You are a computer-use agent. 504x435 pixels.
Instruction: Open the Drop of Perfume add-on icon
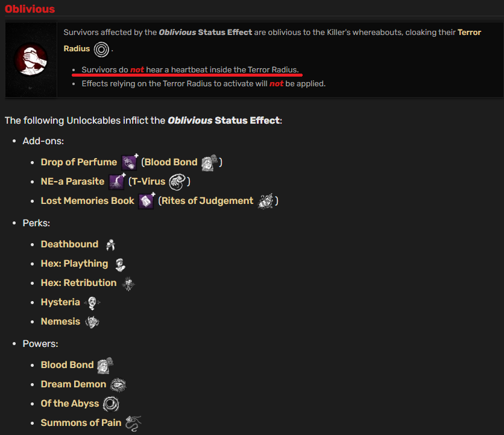(x=130, y=162)
